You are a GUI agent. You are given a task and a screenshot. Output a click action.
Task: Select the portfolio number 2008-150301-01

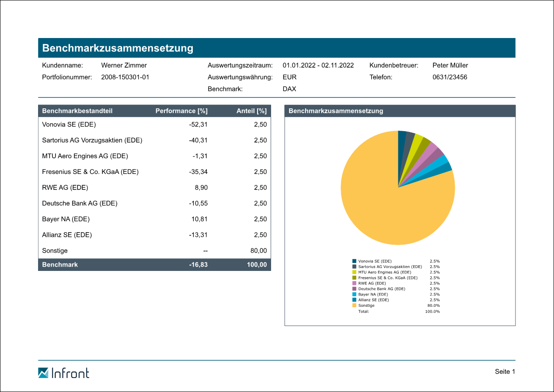point(125,77)
